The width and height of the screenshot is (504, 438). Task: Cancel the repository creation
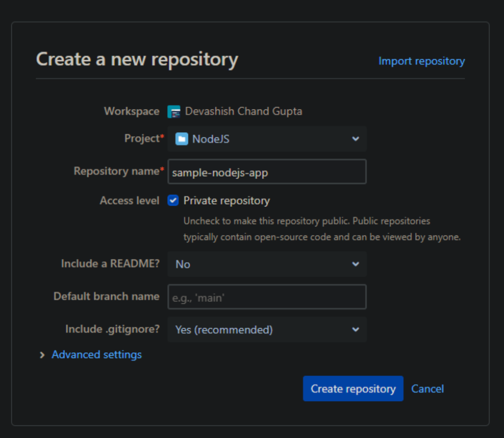[x=427, y=389]
